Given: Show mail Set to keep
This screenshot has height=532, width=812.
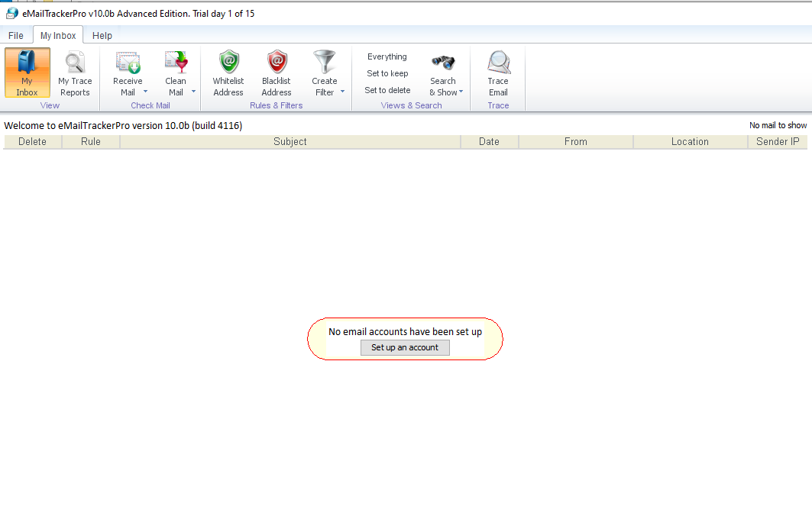Looking at the screenshot, I should tap(387, 73).
